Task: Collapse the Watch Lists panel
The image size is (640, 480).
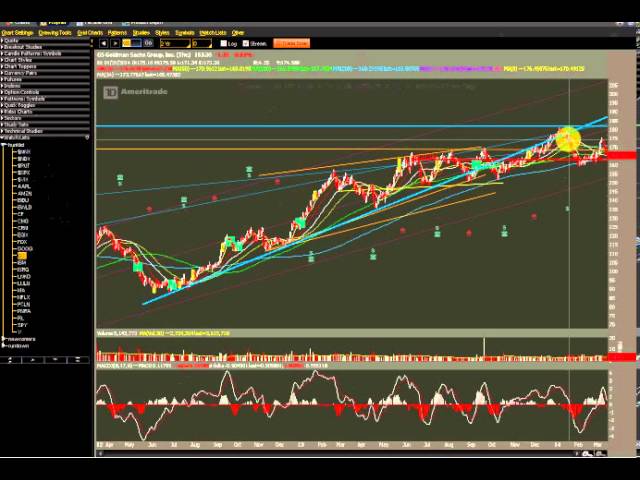Action: click(45, 138)
